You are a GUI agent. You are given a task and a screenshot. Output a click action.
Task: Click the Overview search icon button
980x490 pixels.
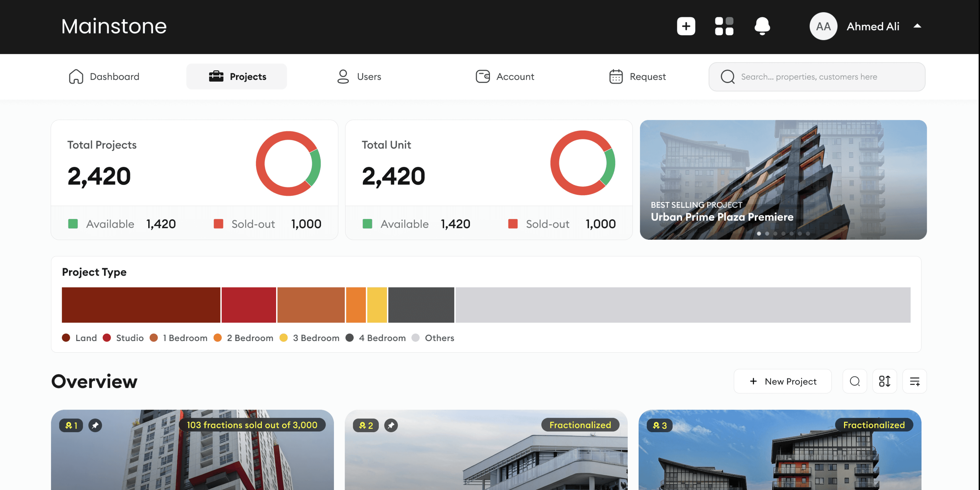click(x=855, y=381)
